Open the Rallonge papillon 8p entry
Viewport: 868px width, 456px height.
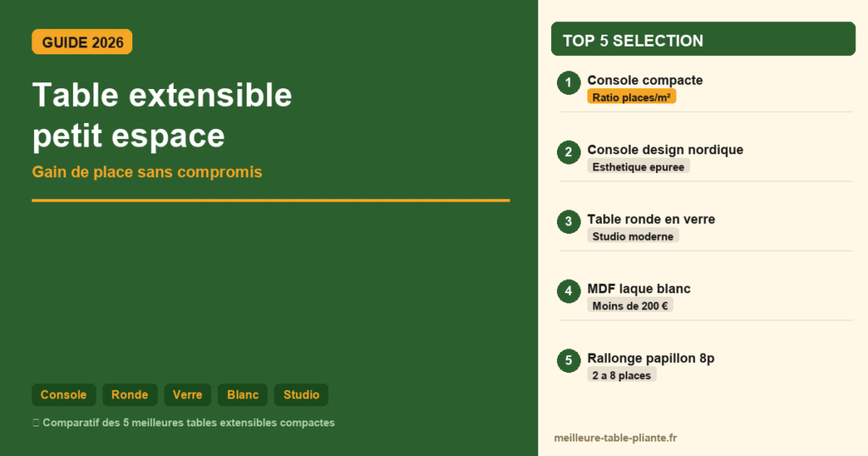pyautogui.click(x=650, y=358)
